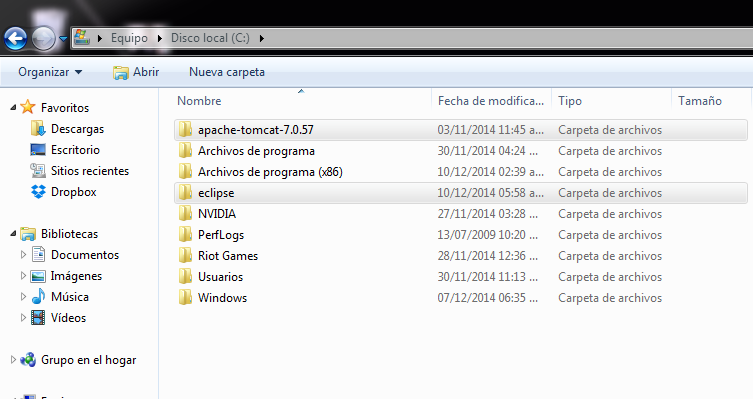The image size is (753, 399).
Task: Click Grupo en el hogar icon
Action: coord(28,359)
